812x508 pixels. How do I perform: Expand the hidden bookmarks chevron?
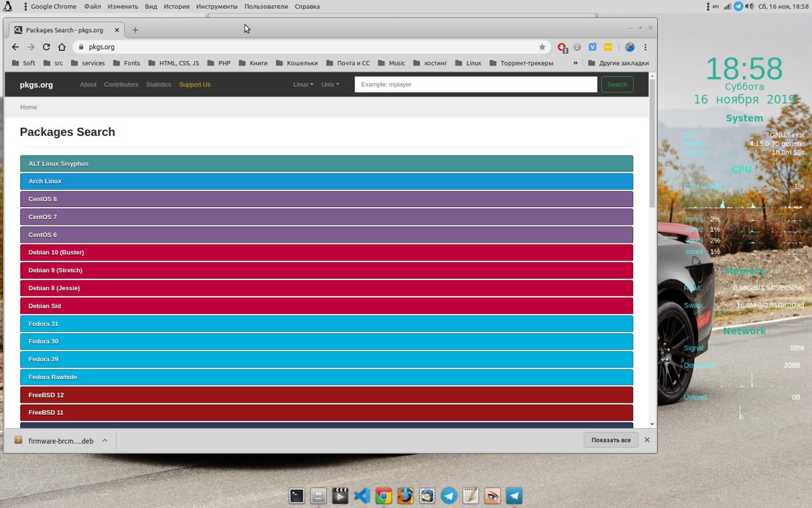coord(575,63)
